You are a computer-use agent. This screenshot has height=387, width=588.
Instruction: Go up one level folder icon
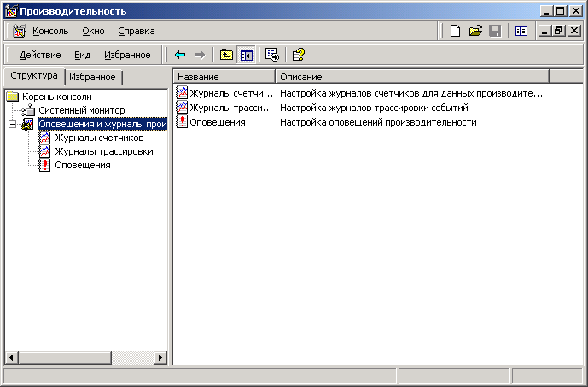(226, 55)
